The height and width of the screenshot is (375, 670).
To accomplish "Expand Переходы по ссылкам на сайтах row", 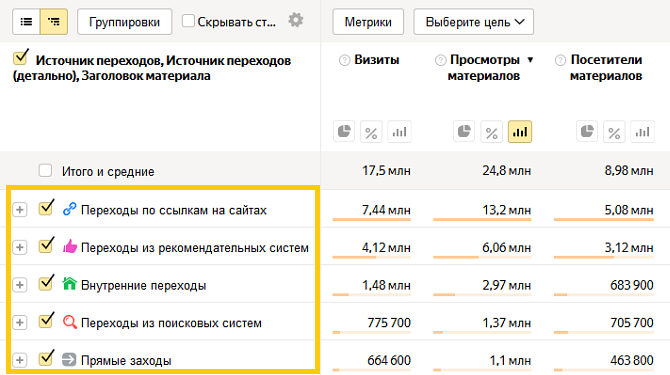I will click(x=20, y=210).
